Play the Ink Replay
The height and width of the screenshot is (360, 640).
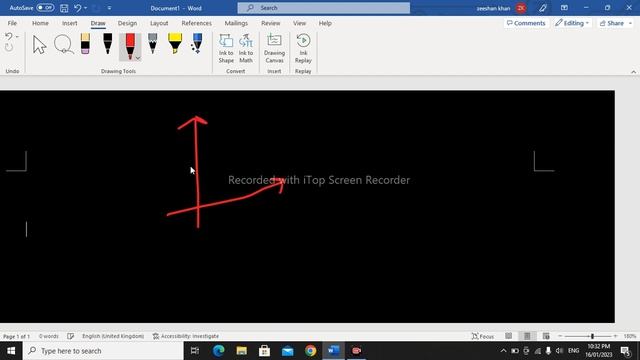(303, 49)
